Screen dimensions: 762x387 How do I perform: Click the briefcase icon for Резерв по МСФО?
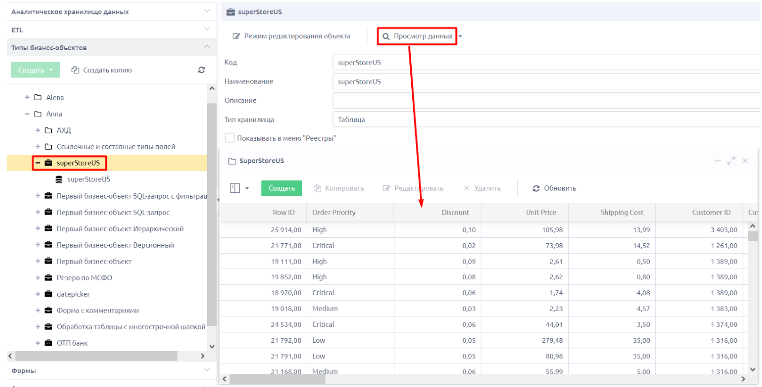click(48, 278)
